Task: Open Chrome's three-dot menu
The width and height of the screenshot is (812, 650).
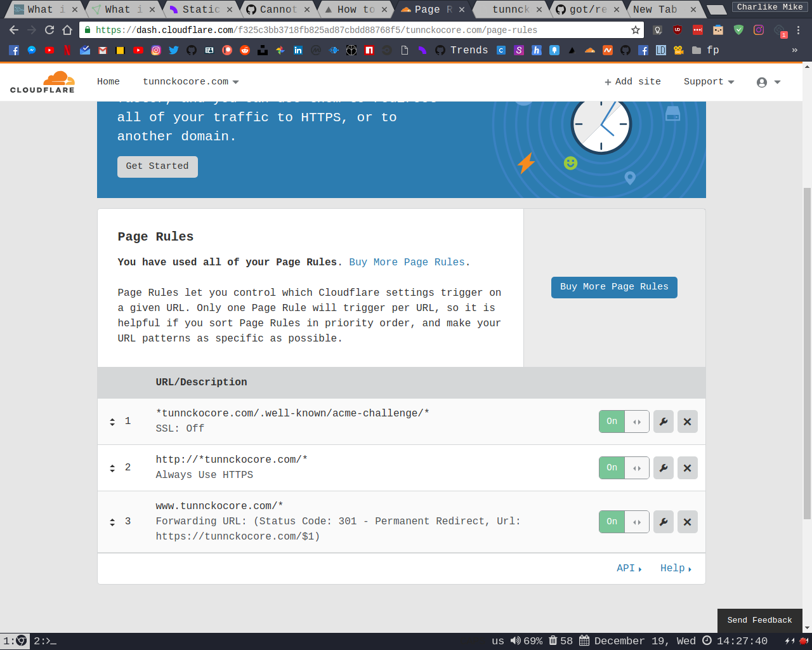Action: tap(797, 30)
